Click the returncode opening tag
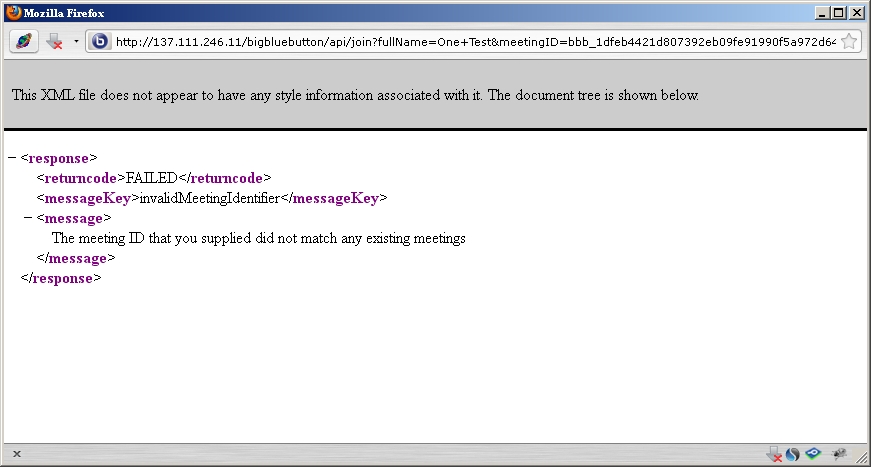Viewport: 871px width, 467px height. 81,178
